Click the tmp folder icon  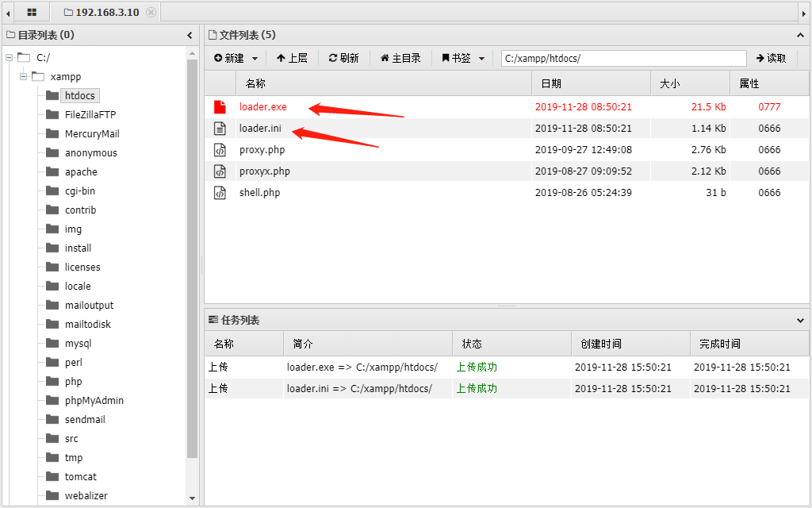coord(52,458)
